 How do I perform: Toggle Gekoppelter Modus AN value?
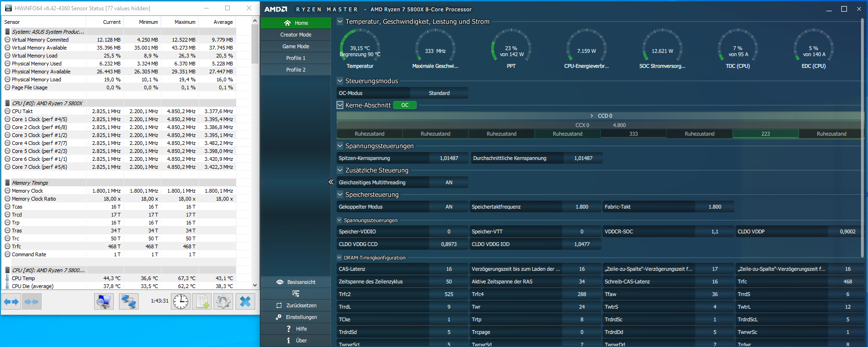tap(449, 207)
